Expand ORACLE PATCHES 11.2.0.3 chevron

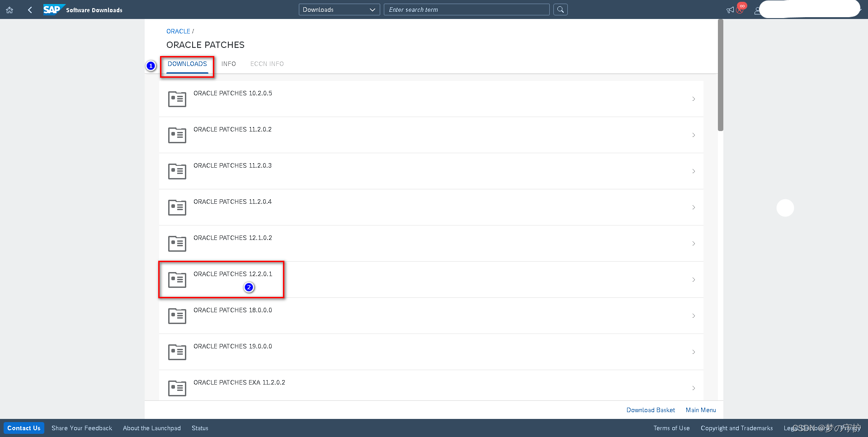pos(693,171)
